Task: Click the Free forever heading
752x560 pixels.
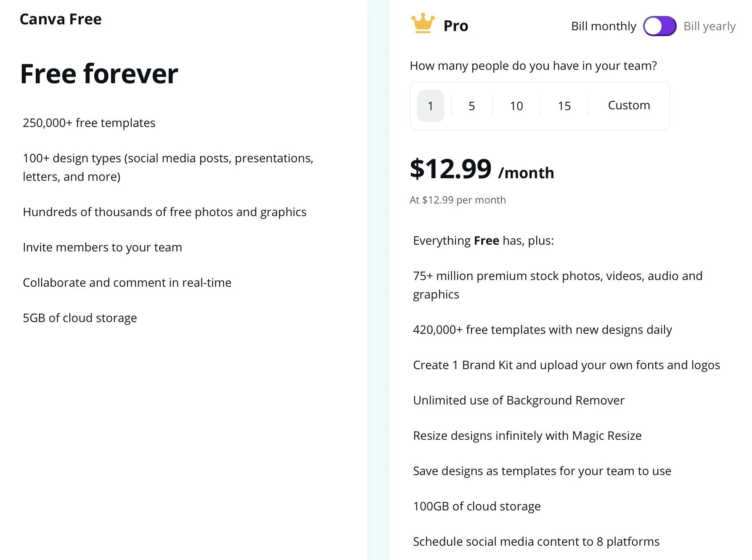Action: [99, 74]
